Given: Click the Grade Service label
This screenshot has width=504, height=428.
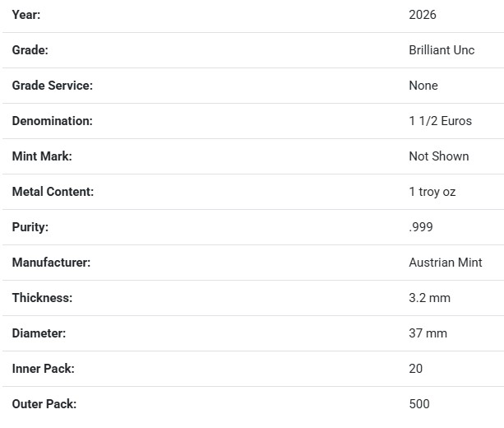Looking at the screenshot, I should point(53,86).
